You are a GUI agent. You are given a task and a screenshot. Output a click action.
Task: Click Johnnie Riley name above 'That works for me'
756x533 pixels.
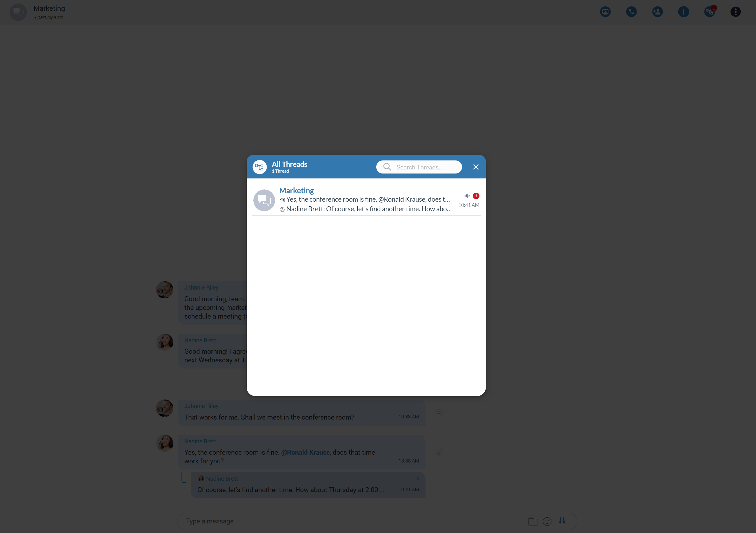[x=201, y=406]
